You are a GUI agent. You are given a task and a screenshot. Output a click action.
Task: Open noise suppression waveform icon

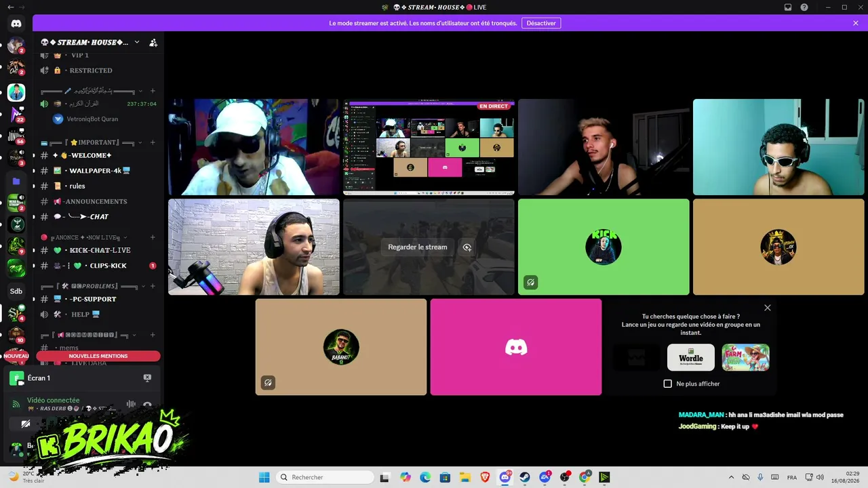coord(131,405)
